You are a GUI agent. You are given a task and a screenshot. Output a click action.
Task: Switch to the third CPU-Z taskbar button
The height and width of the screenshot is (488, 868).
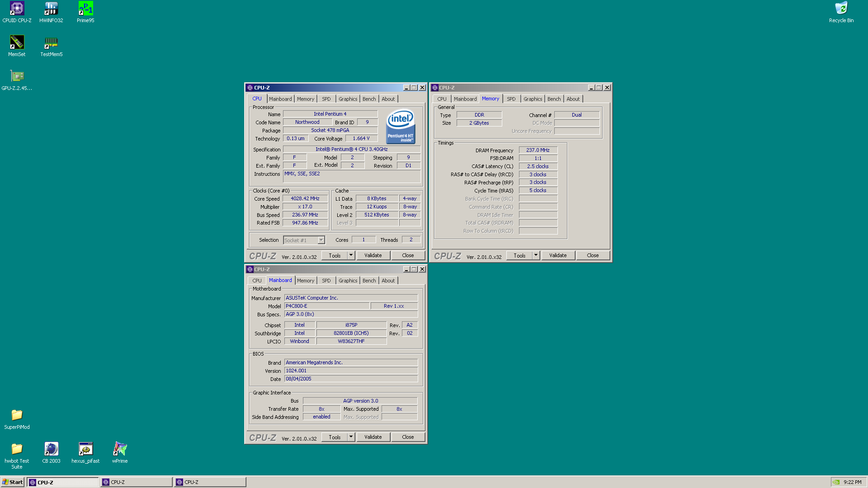(210, 482)
